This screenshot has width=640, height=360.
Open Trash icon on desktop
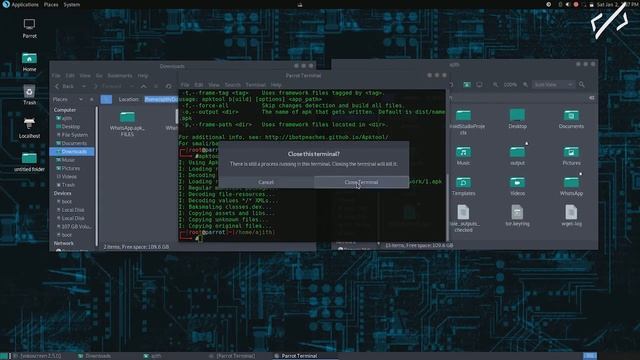pos(29,95)
